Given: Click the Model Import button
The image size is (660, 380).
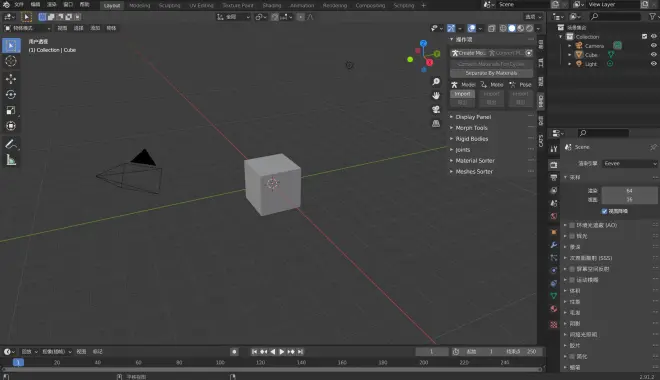Looking at the screenshot, I should [x=463, y=94].
